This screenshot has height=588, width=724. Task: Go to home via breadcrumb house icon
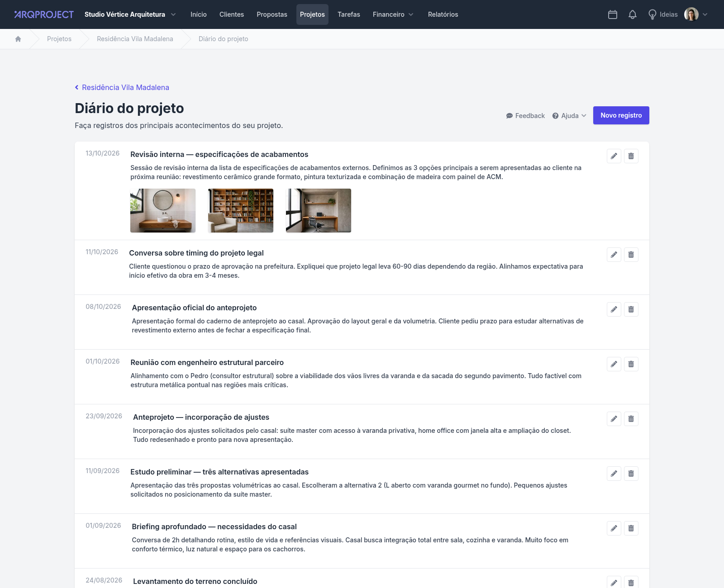point(18,39)
